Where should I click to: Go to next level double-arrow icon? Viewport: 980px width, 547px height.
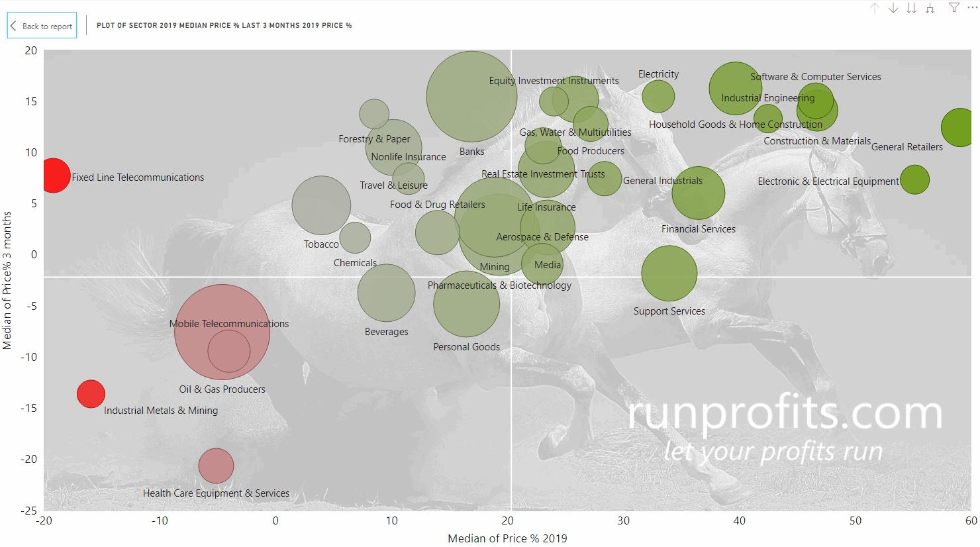pyautogui.click(x=912, y=8)
